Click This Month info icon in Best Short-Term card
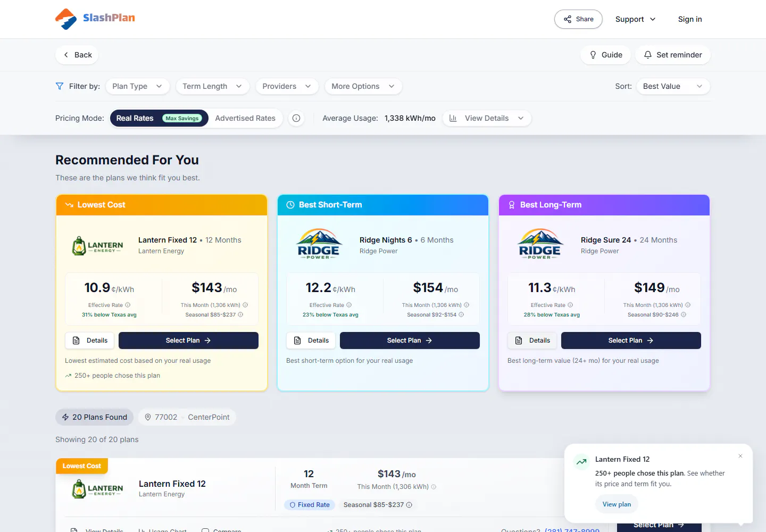The image size is (766, 532). pyautogui.click(x=467, y=305)
